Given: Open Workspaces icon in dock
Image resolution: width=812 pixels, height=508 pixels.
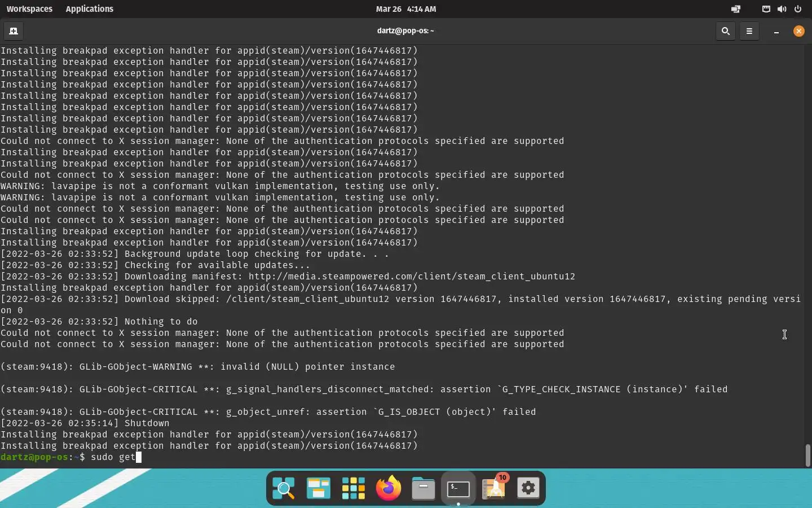Looking at the screenshot, I should (319, 489).
